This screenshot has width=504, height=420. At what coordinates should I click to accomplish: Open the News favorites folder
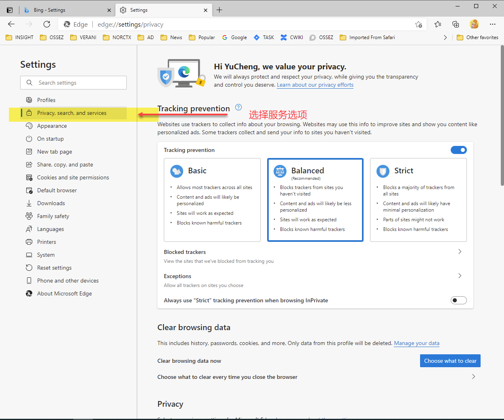pos(171,37)
